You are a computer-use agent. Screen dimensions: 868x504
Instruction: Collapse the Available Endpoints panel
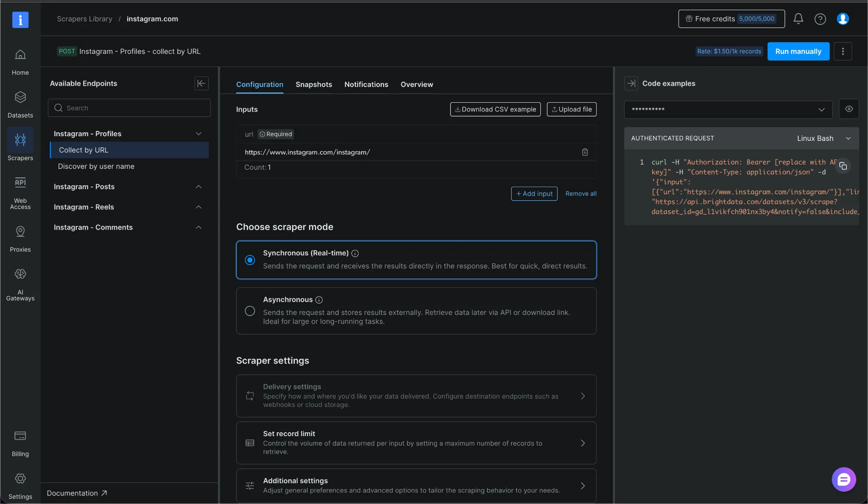201,83
